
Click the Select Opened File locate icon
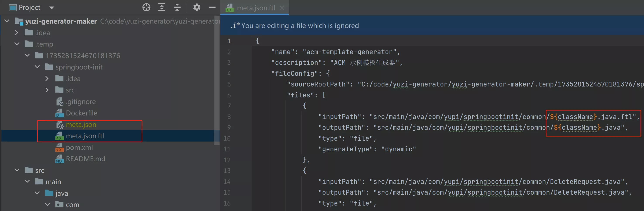(146, 7)
